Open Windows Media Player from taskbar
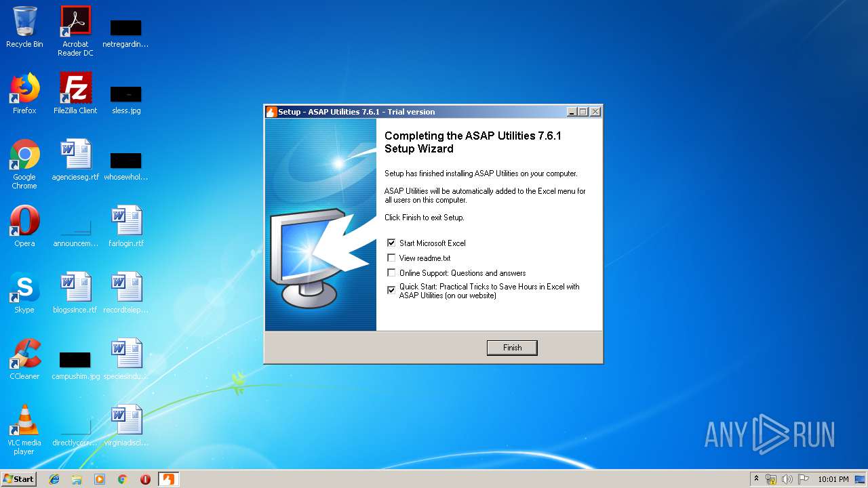This screenshot has width=868, height=488. (100, 479)
